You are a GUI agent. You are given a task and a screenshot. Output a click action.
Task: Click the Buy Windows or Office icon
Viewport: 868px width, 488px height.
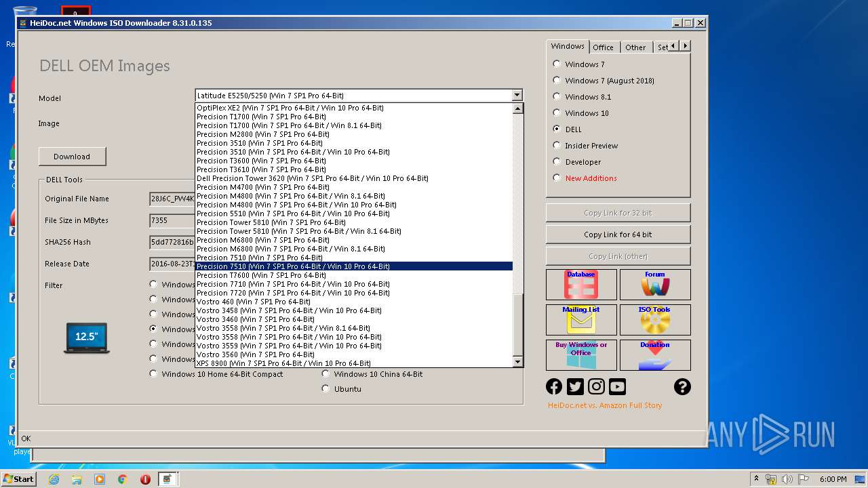(x=581, y=355)
